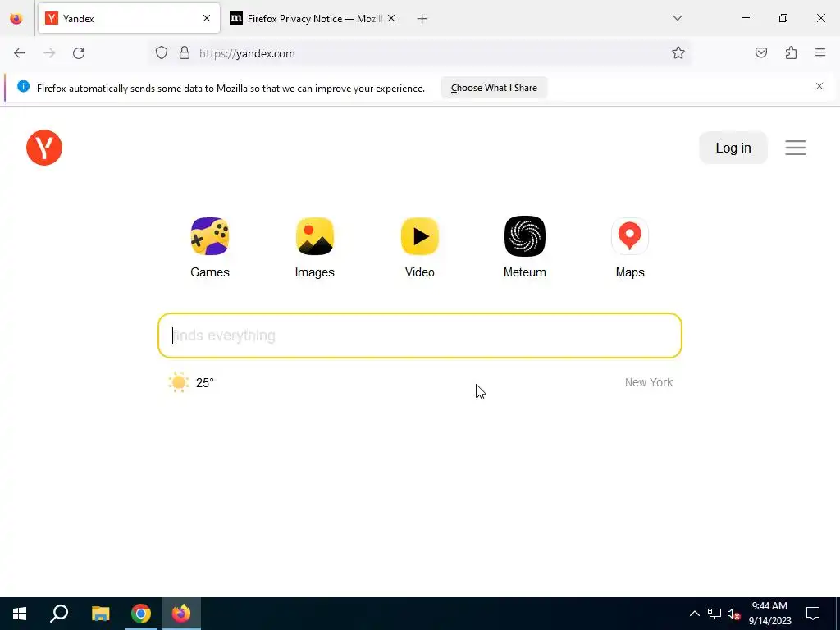Click the info icon in notification bar
This screenshot has height=630, width=840.
tap(23, 86)
